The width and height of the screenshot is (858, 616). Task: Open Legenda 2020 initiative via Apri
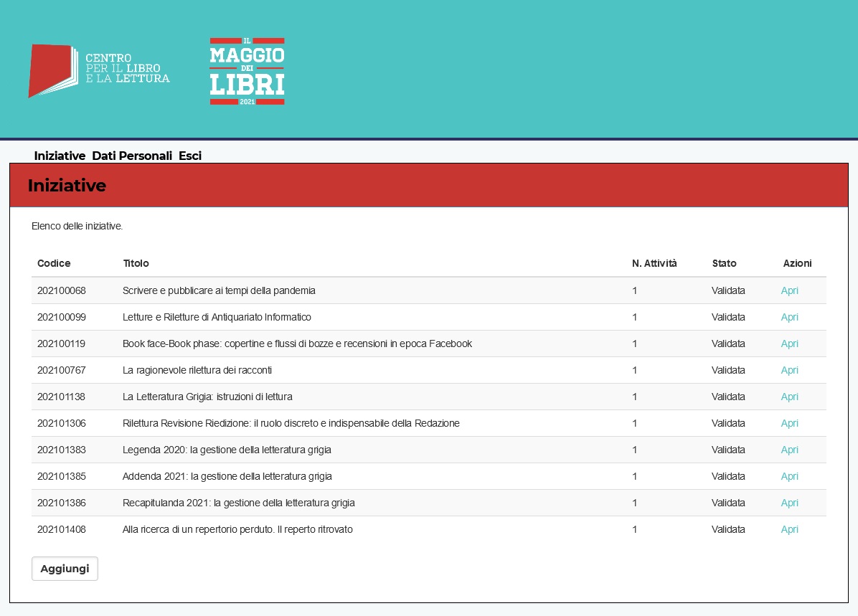[x=789, y=450]
